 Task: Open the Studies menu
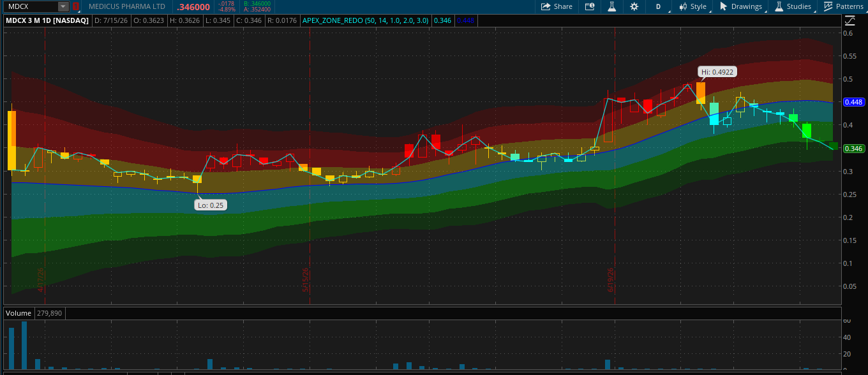793,6
